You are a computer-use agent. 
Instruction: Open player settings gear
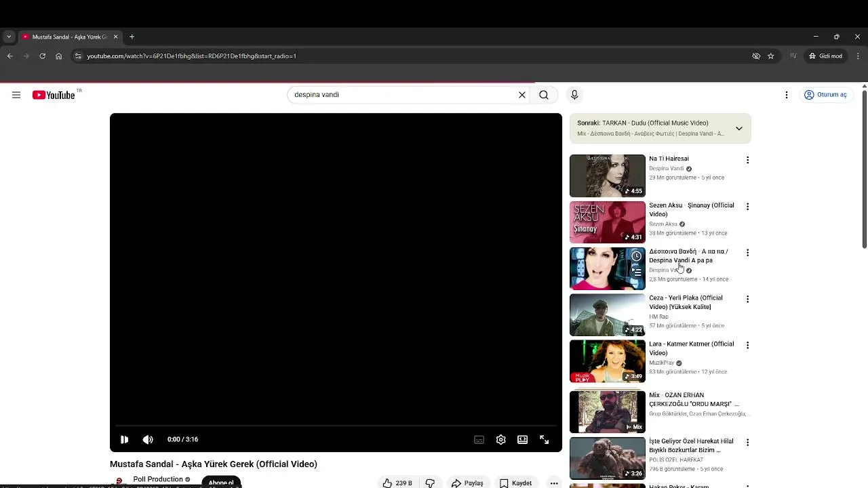[x=500, y=440]
